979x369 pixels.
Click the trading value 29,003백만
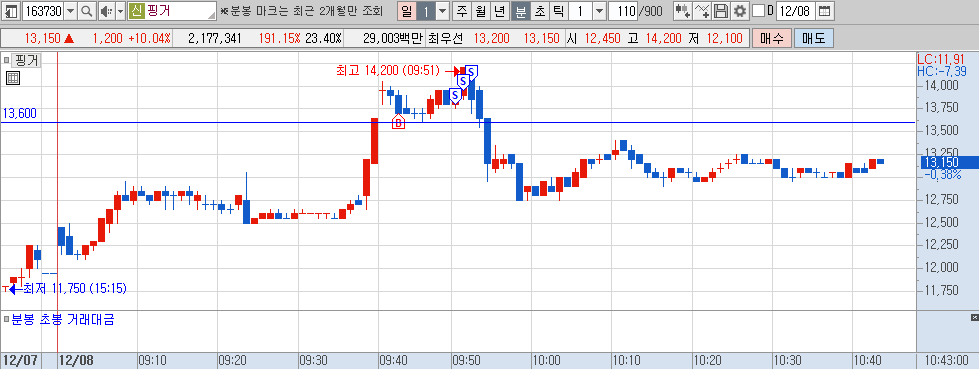pyautogui.click(x=393, y=39)
